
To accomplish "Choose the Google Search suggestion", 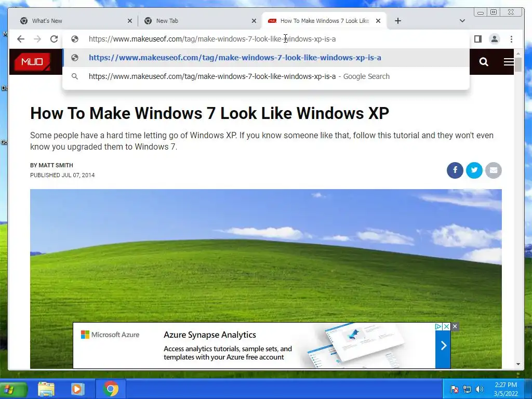I will pyautogui.click(x=266, y=76).
